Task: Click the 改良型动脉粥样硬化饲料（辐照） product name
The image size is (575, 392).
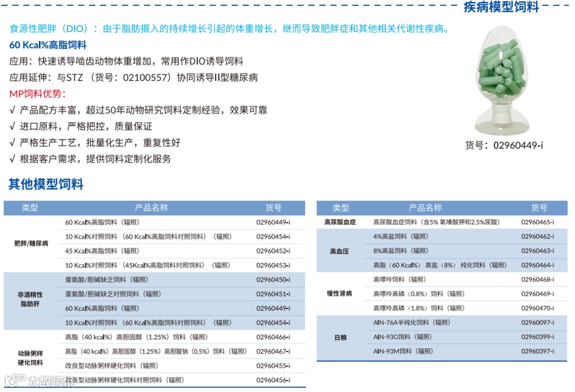Action: coord(112,365)
